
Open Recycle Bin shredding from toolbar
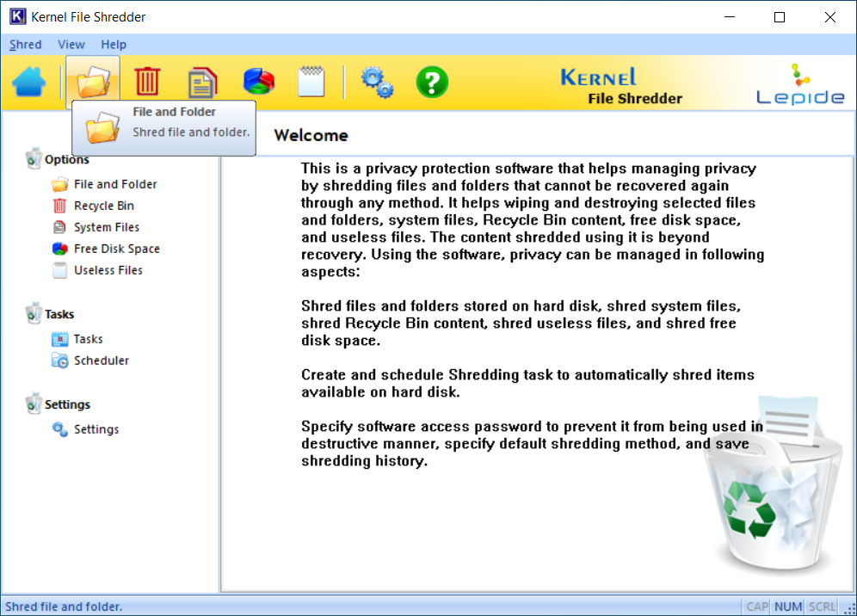tap(148, 82)
